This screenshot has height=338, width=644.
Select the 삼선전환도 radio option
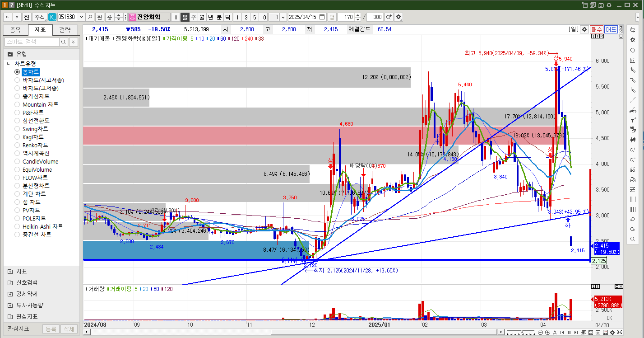click(x=17, y=121)
